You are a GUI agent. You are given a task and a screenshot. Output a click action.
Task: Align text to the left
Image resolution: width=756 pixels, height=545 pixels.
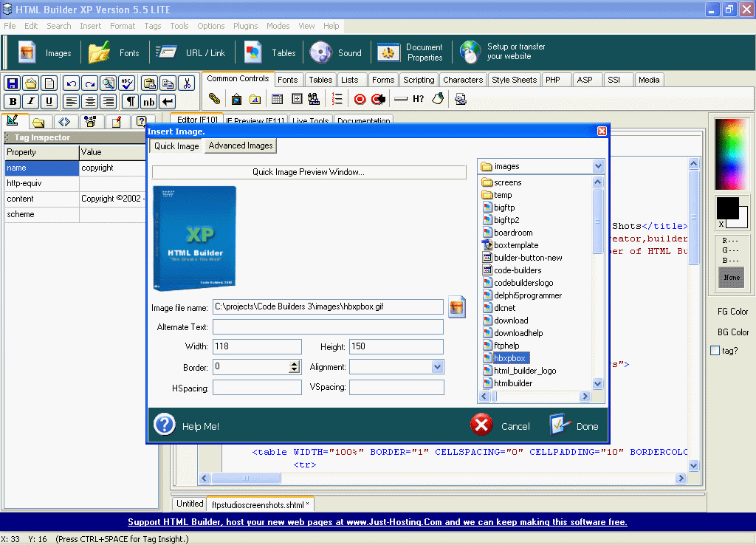tap(72, 102)
